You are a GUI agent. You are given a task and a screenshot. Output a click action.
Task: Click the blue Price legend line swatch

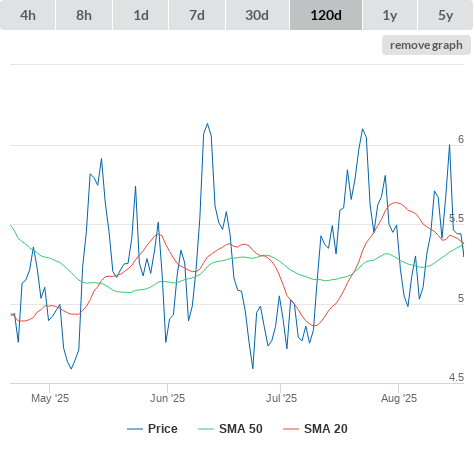pos(135,429)
